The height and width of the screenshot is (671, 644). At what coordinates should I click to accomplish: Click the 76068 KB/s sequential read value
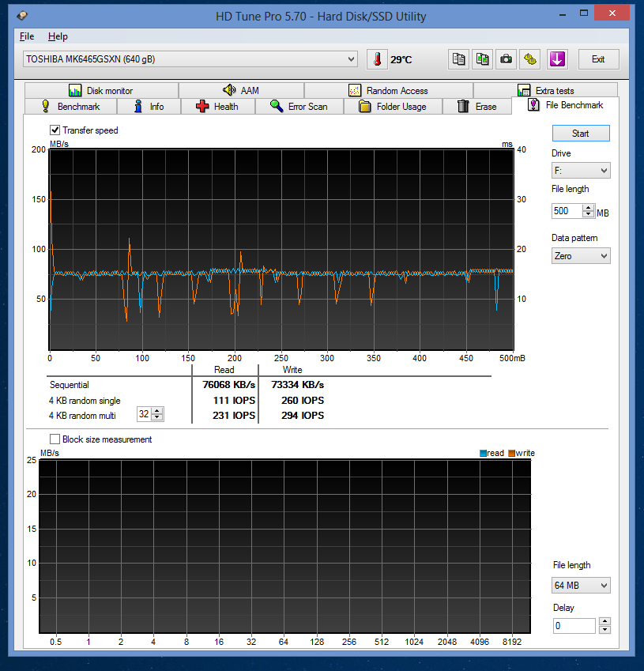point(228,385)
